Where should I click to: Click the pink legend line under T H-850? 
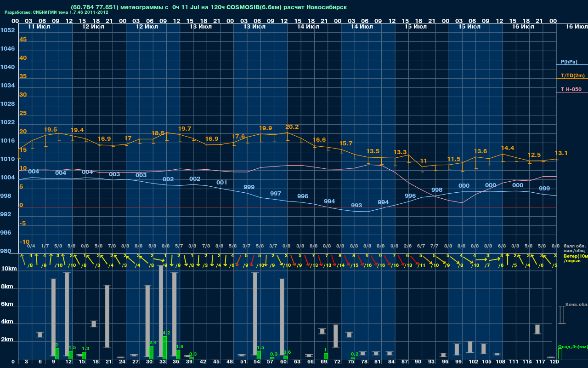coord(572,92)
